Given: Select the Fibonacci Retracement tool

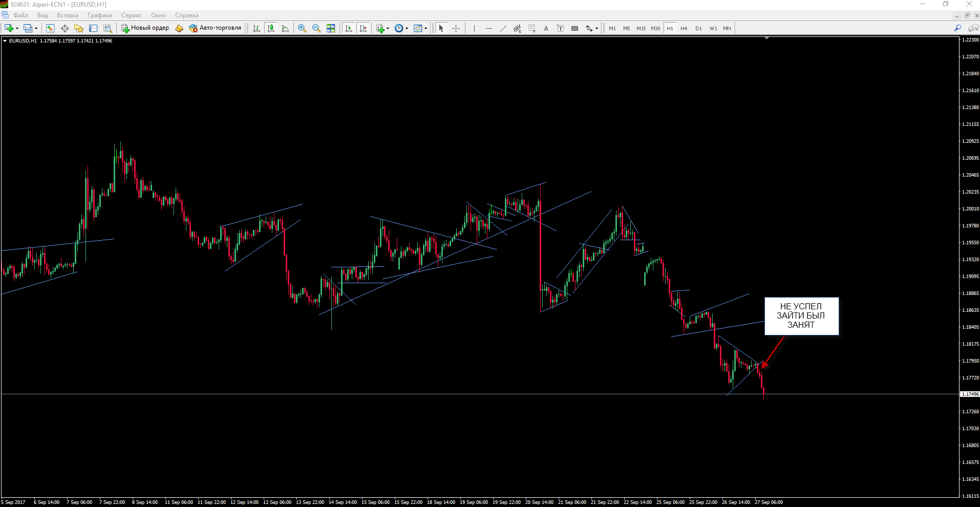Looking at the screenshot, I should pos(531,28).
